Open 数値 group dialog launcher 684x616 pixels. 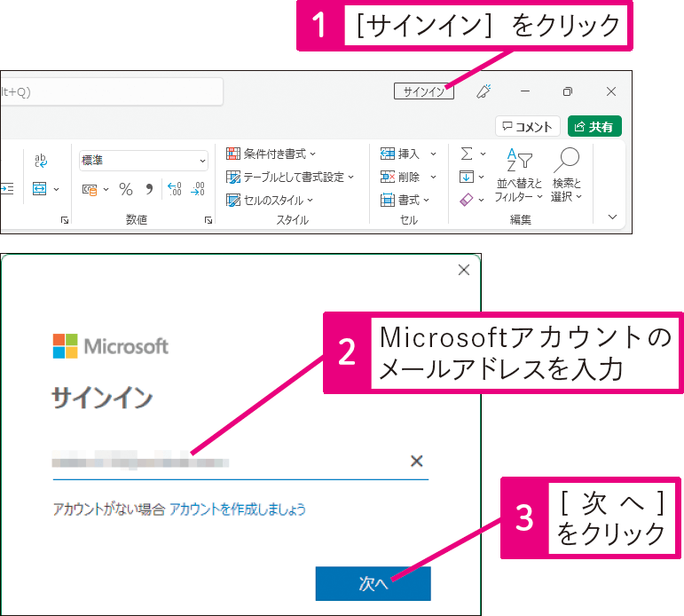[x=208, y=220]
